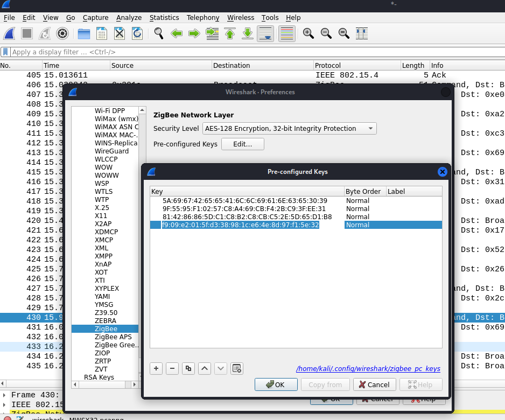Sort packets by Protocol column header
The height and width of the screenshot is (420, 505).
(x=357, y=65)
